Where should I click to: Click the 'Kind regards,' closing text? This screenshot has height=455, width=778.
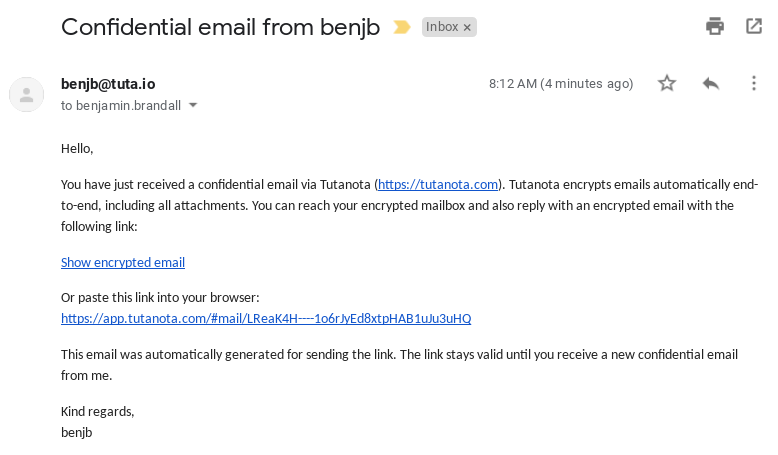[98, 411]
